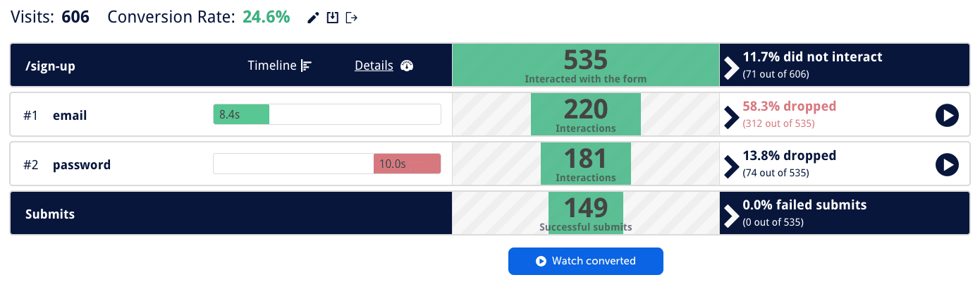Click the email 8.4s time bar
The width and height of the screenshot is (980, 287).
(327, 115)
